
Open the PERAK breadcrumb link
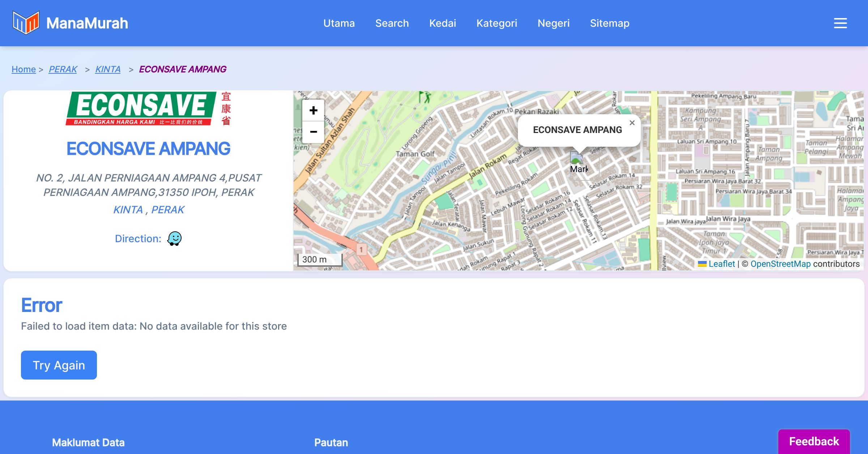pos(63,69)
